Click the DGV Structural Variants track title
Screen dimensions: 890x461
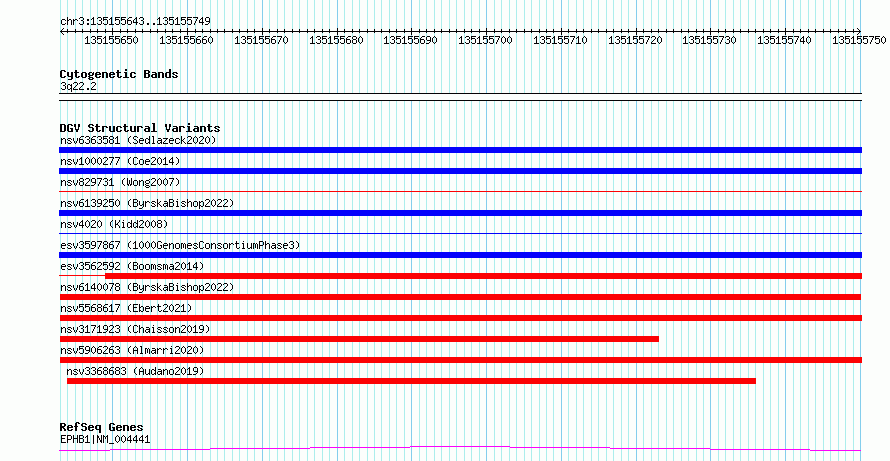pos(140,128)
